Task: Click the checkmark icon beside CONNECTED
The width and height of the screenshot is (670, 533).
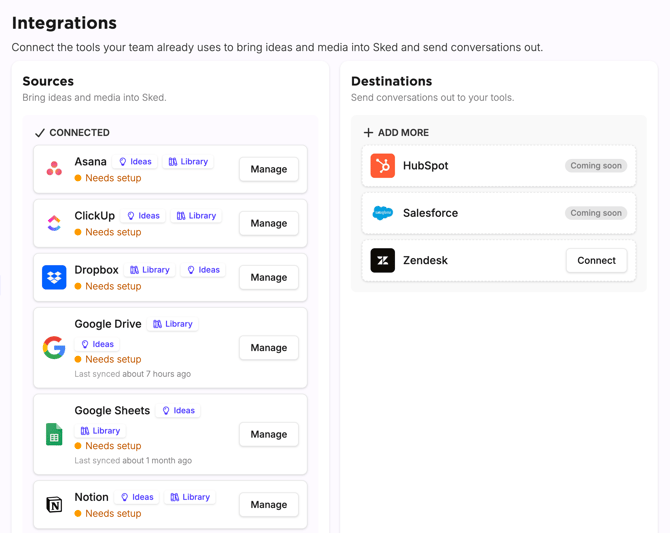Action: tap(40, 133)
